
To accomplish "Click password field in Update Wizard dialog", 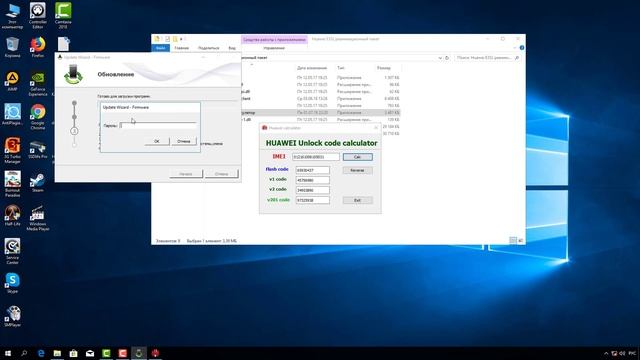I will pyautogui.click(x=158, y=126).
